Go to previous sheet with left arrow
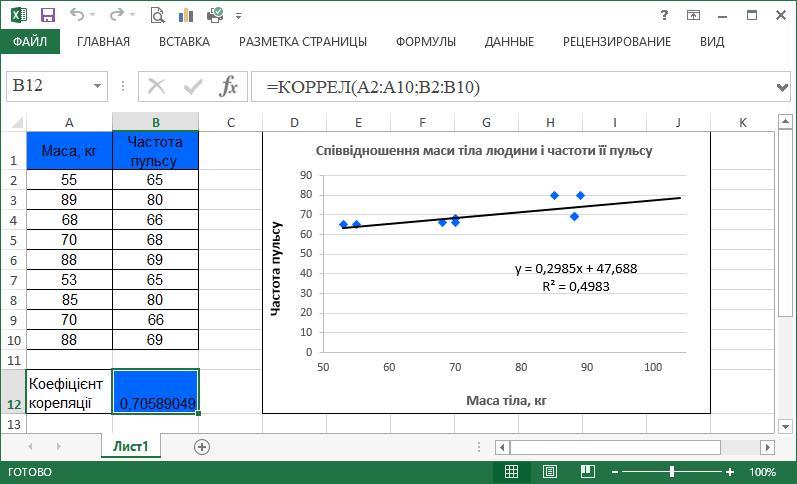The height and width of the screenshot is (484, 797). pyautogui.click(x=30, y=447)
